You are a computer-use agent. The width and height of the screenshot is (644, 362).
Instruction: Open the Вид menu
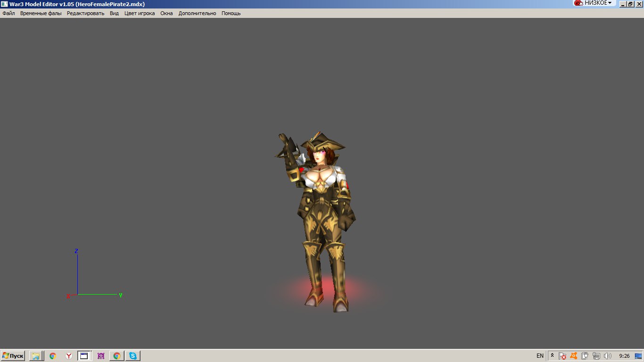114,13
